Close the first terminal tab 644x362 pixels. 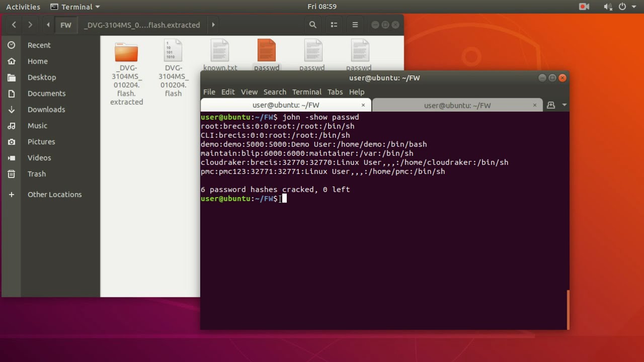[363, 105]
